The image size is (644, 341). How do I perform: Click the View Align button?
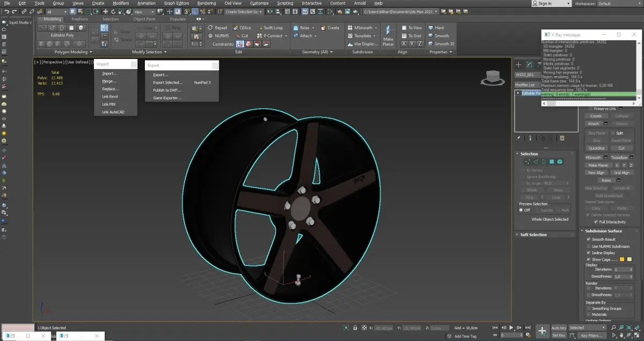(x=596, y=173)
